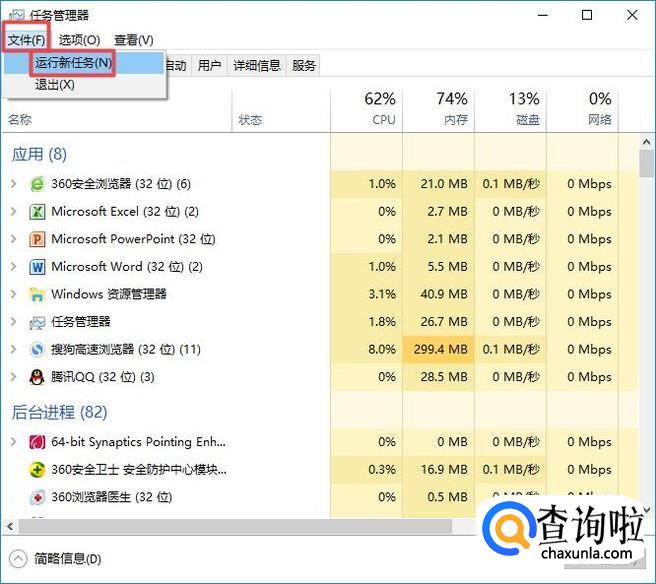Click the horizontal scrollbar thumb
This screenshot has height=584, width=656.
[235, 526]
